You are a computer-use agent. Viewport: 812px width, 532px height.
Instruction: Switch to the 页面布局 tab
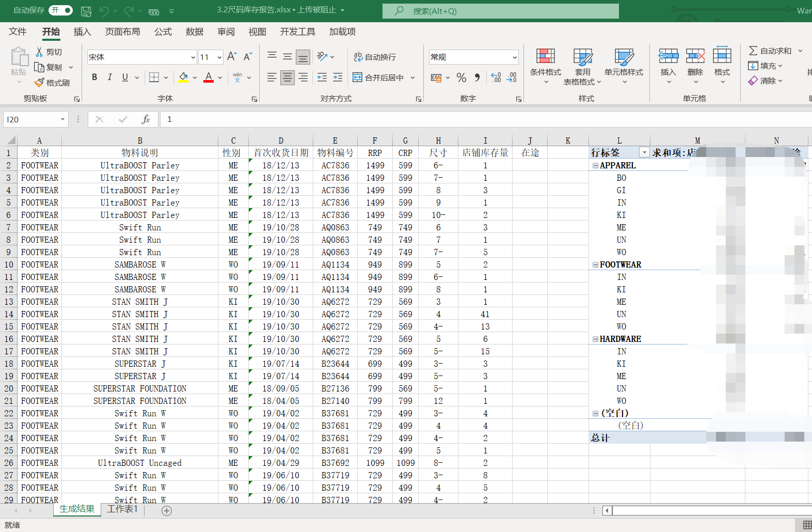122,32
